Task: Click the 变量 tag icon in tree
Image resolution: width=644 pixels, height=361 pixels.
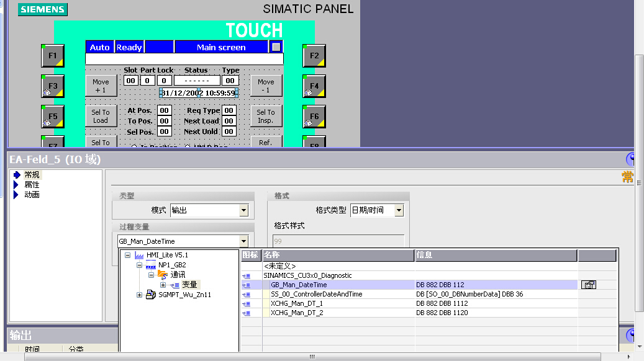Action: (175, 285)
